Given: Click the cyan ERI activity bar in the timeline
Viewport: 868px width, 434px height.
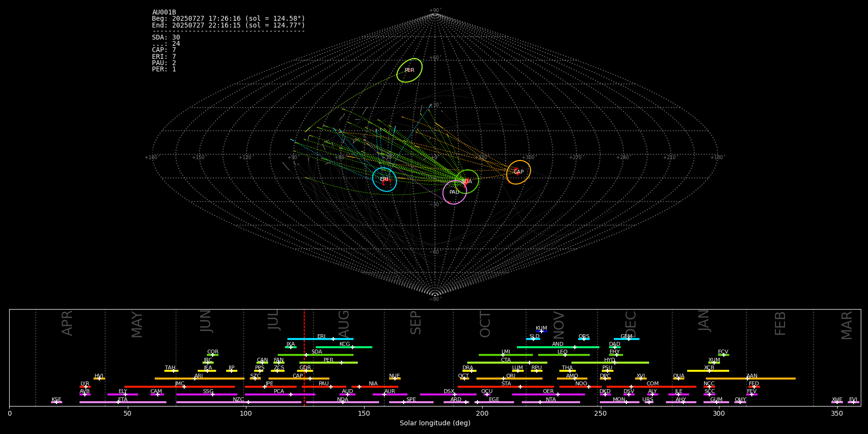Looking at the screenshot, I should tap(320, 339).
